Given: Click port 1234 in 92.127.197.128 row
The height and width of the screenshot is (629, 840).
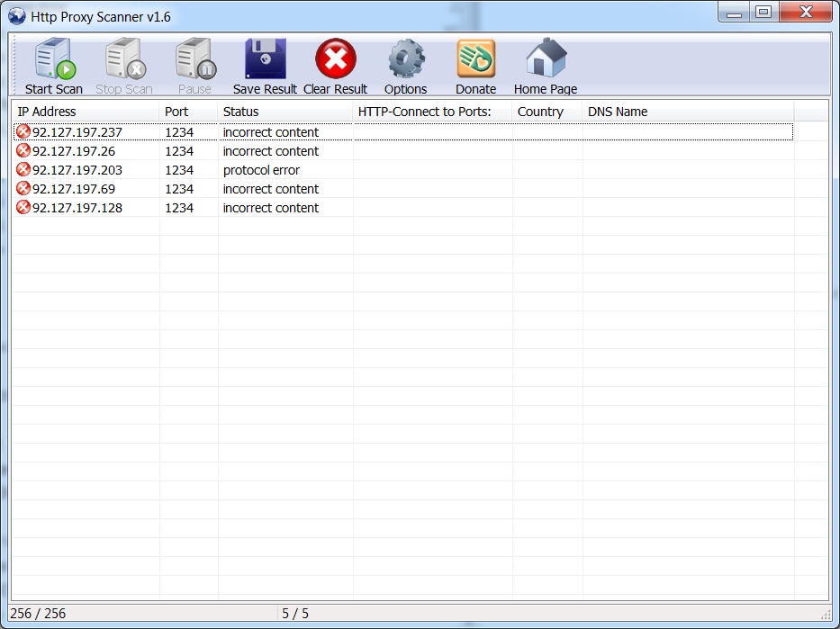Looking at the screenshot, I should click(x=179, y=208).
